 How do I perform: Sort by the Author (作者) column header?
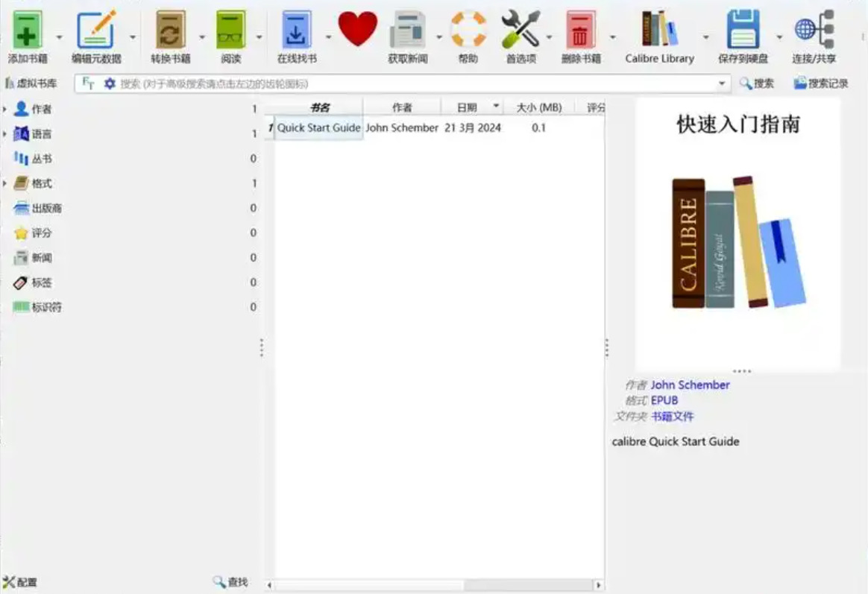coord(402,107)
